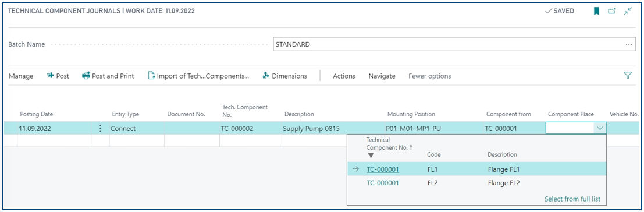Viewport: 644px width, 212px height.
Task: Click Import of Tech...Components action
Action: pos(198,76)
